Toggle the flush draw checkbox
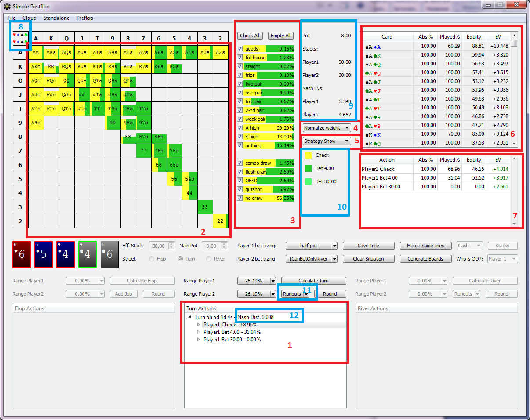Image resolution: width=530 pixels, height=420 pixels. coord(240,172)
